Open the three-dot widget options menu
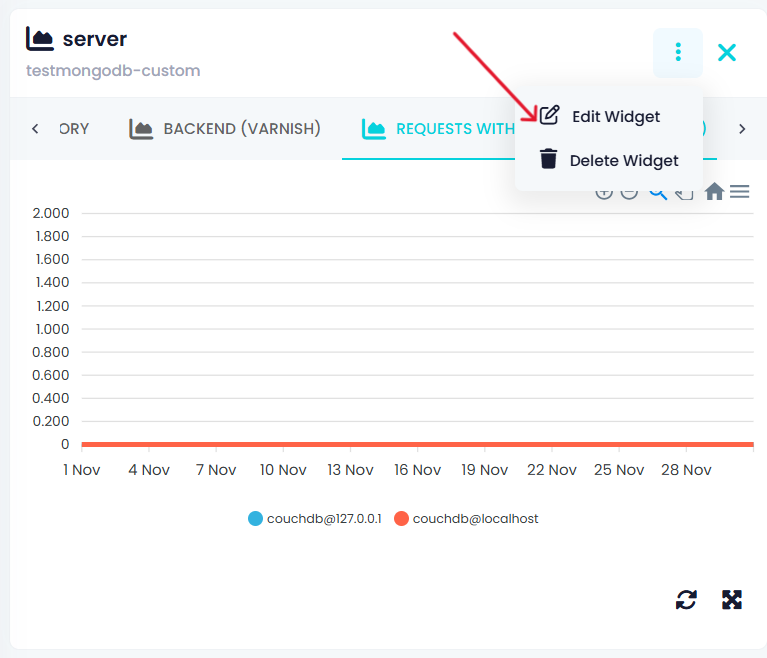Image resolution: width=767 pixels, height=658 pixels. point(678,52)
